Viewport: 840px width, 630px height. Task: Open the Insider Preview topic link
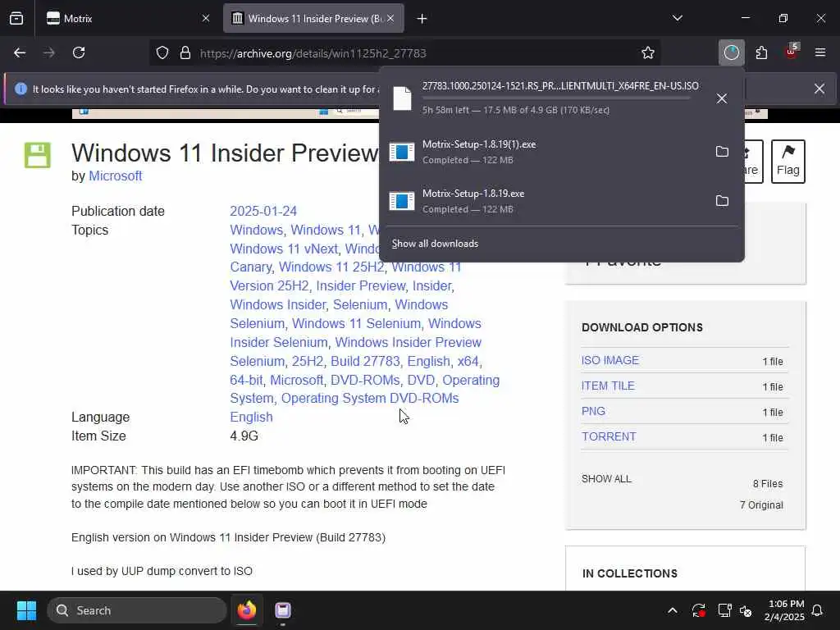(x=361, y=285)
